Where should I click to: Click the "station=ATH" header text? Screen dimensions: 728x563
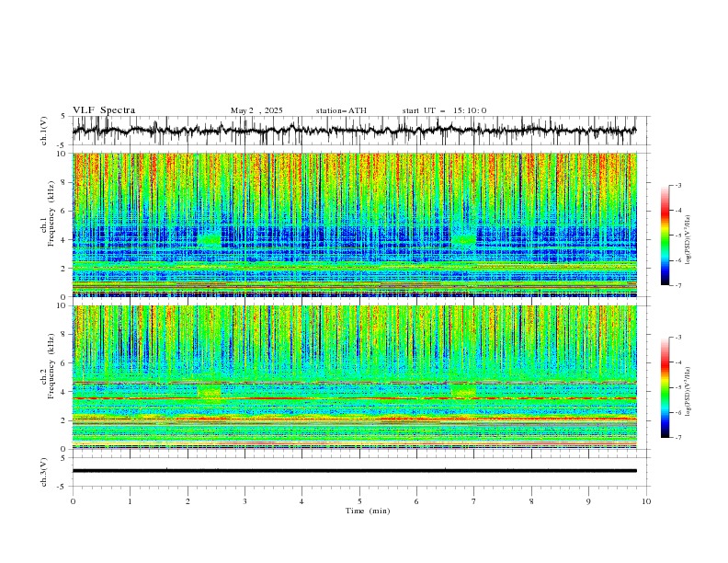(341, 110)
